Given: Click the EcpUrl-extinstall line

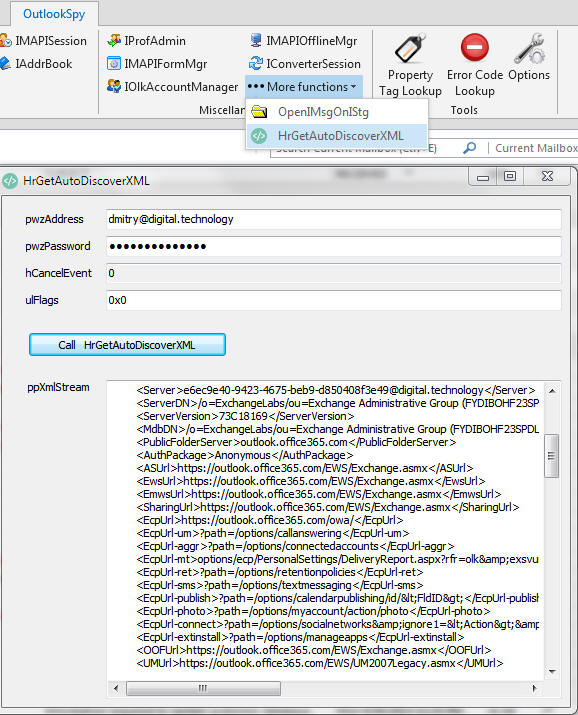Looking at the screenshot, I should click(x=300, y=637).
